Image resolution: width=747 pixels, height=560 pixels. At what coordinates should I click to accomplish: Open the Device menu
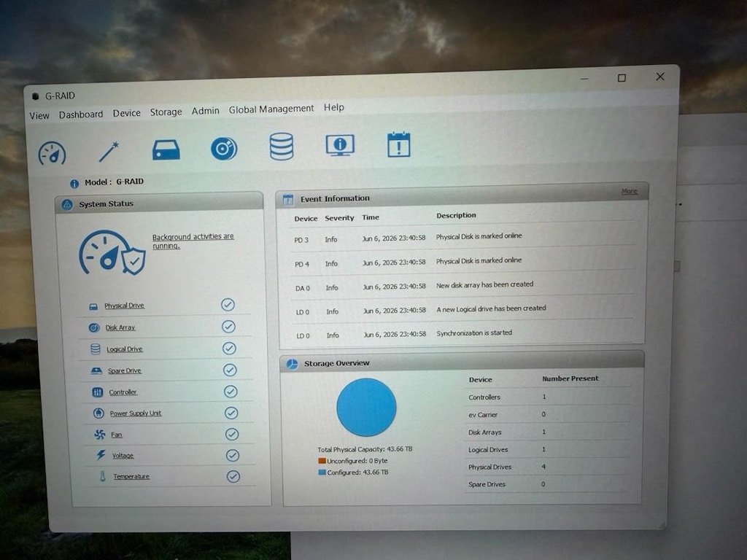(127, 113)
